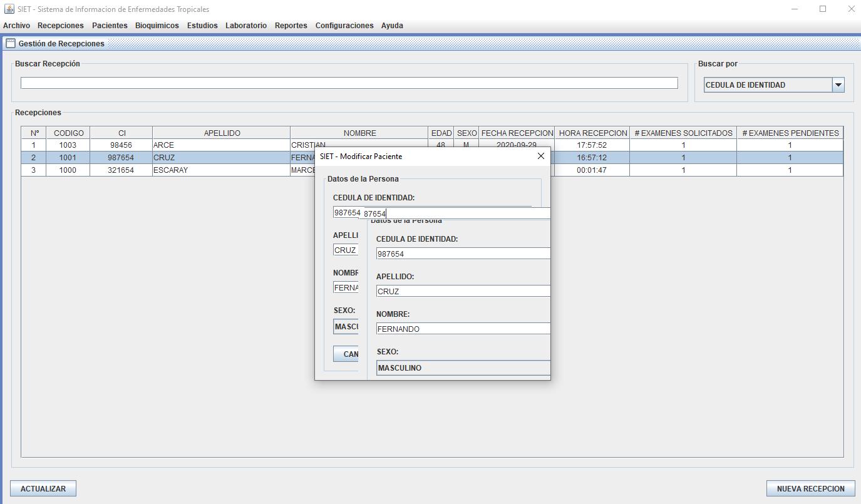Open the Recepciones menu

[x=61, y=26]
